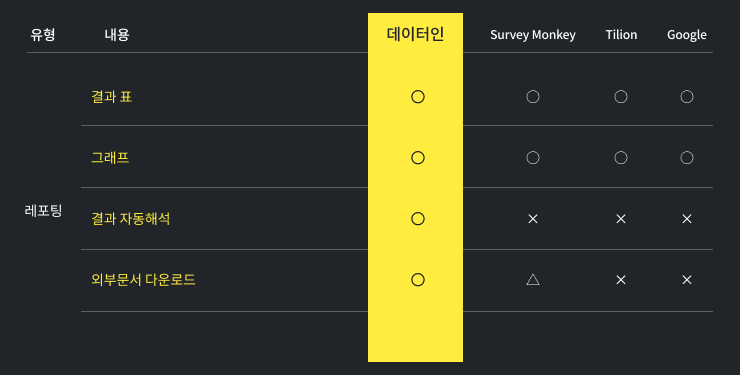
Task: Click 데이터인 circle for 결과 표 row
Action: [418, 97]
